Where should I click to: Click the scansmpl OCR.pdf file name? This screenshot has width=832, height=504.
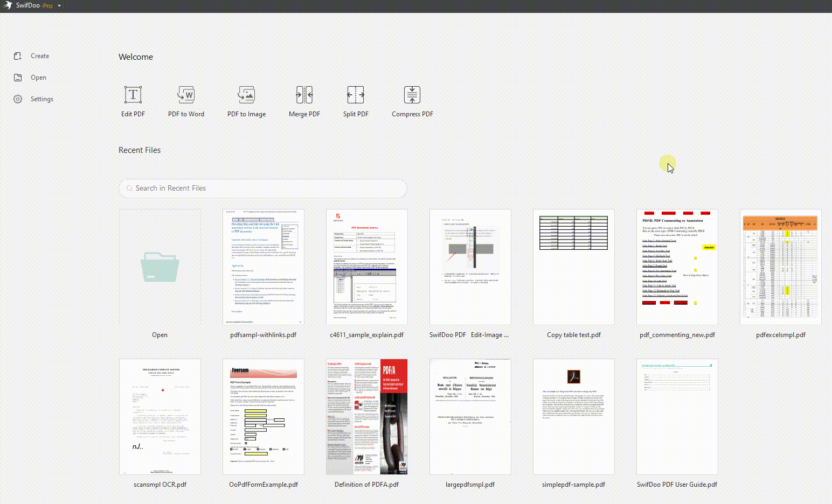pyautogui.click(x=160, y=485)
